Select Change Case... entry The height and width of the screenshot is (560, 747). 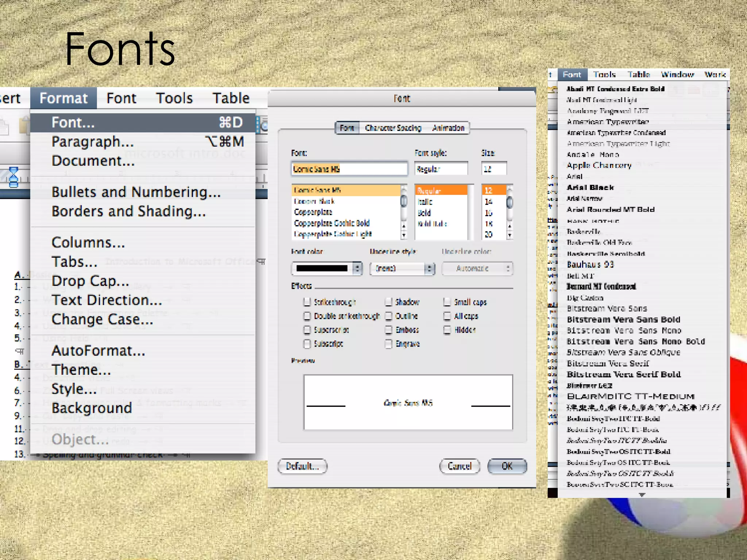[143, 319]
